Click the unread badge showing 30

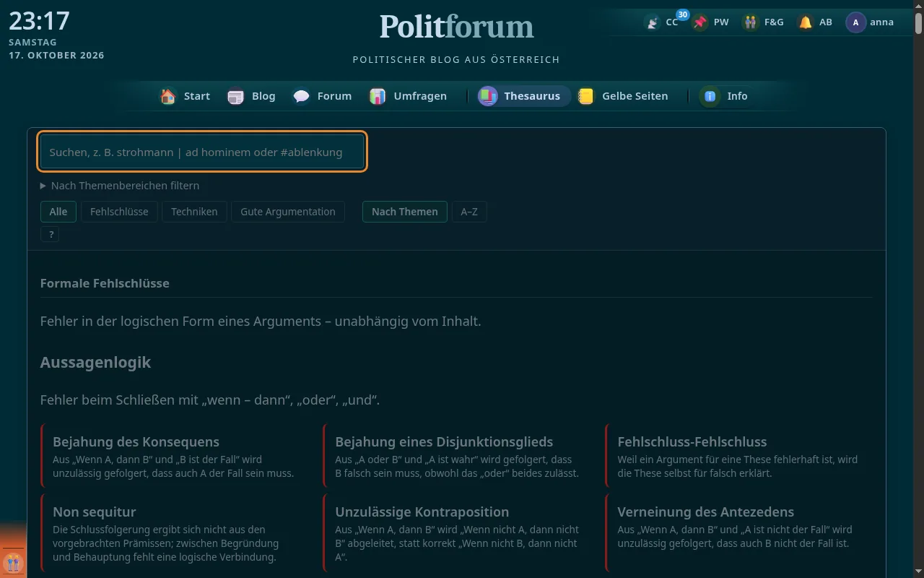tap(682, 14)
